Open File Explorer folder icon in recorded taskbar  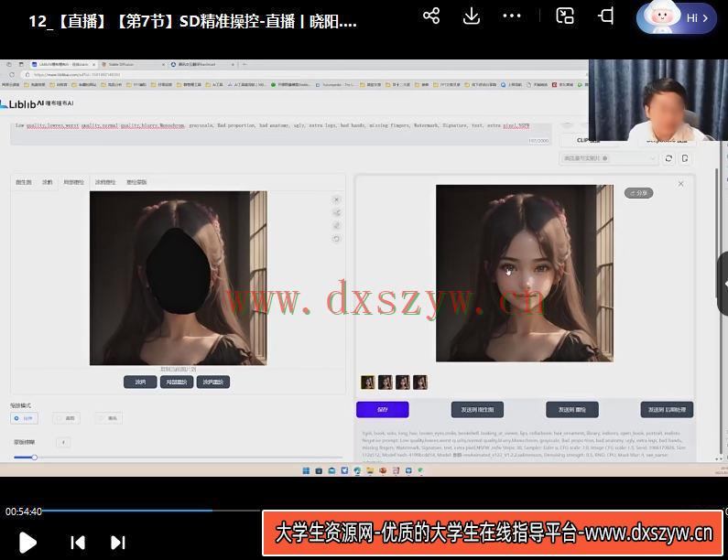370,470
